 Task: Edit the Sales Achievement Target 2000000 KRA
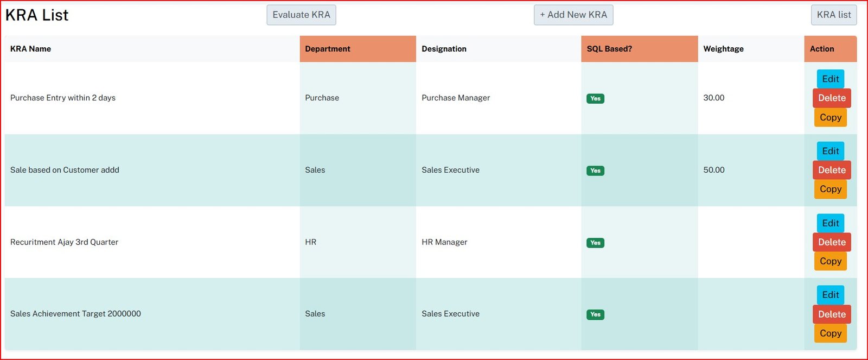[x=830, y=295]
